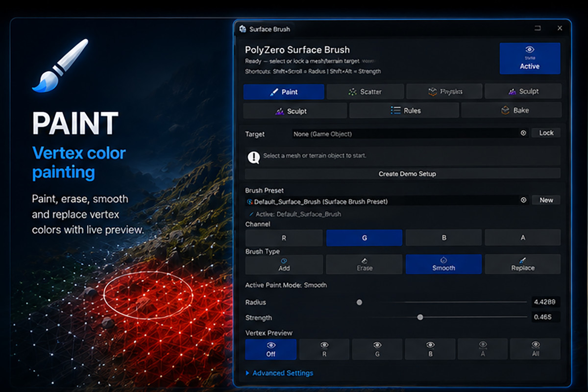
Task: Select the B channel button
Action: click(x=444, y=238)
